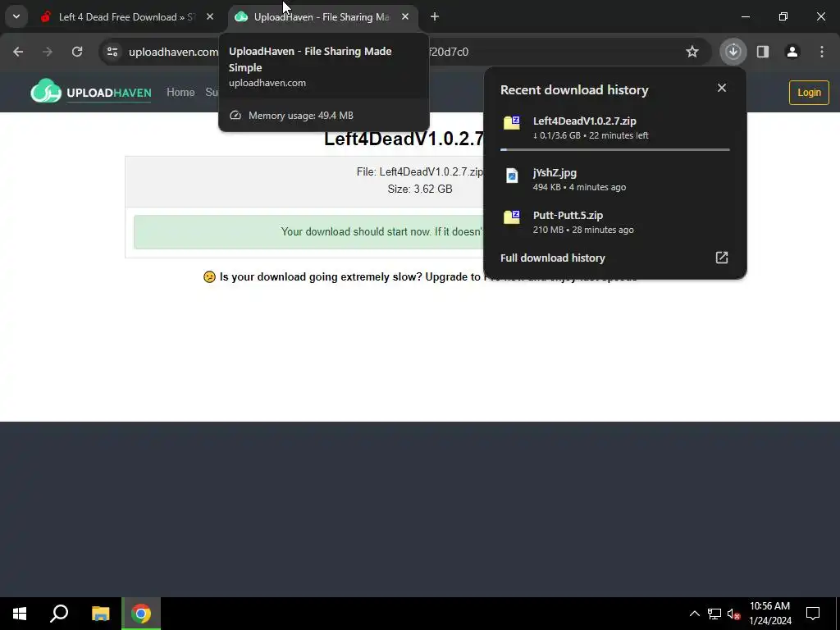Open a new tab with the plus button

[x=435, y=17]
